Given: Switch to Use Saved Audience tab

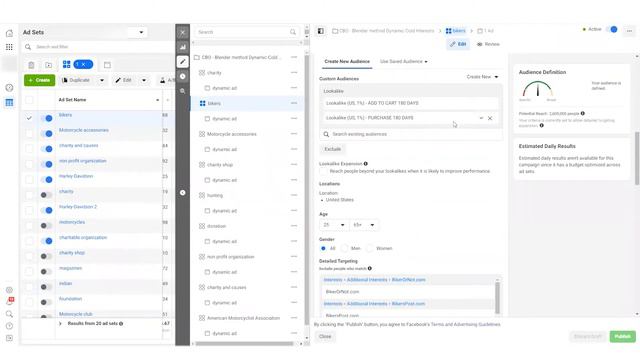Looking at the screenshot, I should tap(404, 61).
